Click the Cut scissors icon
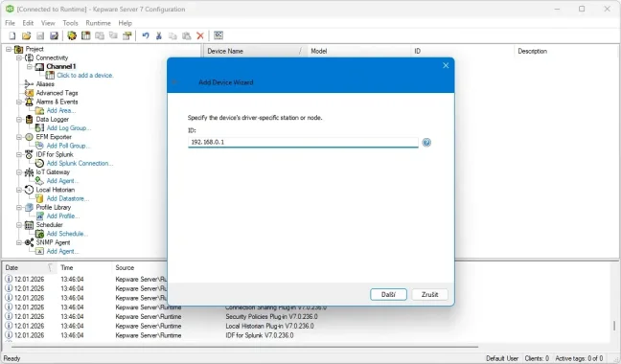Image resolution: width=621 pixels, height=364 pixels. [159, 35]
